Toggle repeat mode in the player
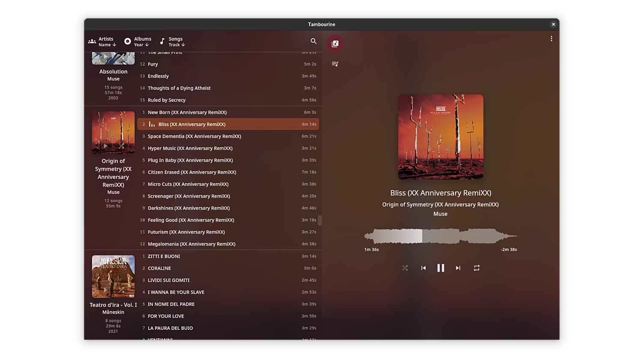The height and width of the screenshot is (362, 644). (x=477, y=268)
